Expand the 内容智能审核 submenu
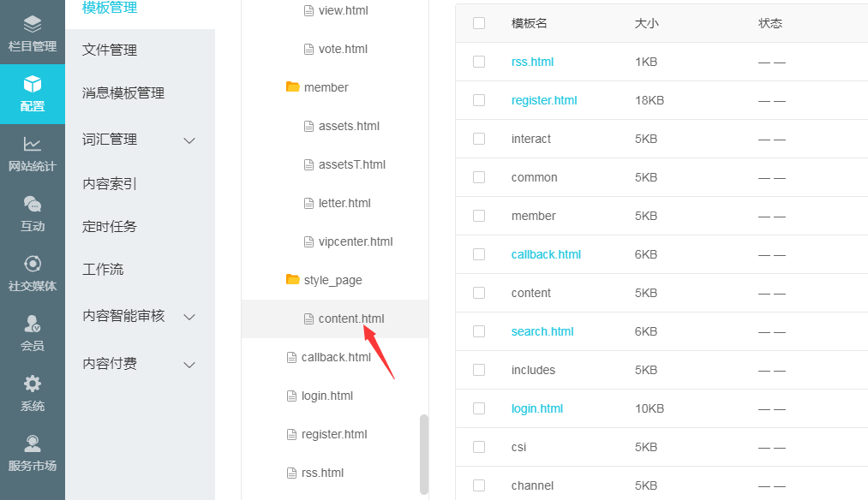 (190, 317)
